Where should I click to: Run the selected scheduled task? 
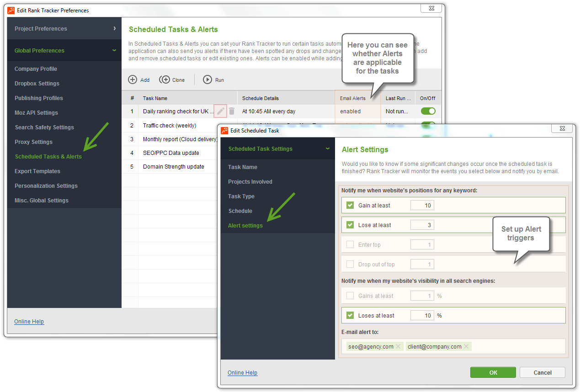coord(213,79)
